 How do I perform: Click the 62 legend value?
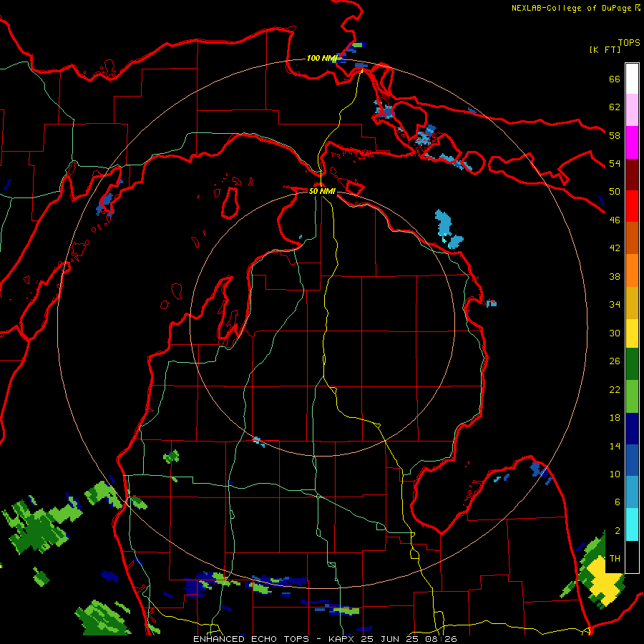coord(615,107)
